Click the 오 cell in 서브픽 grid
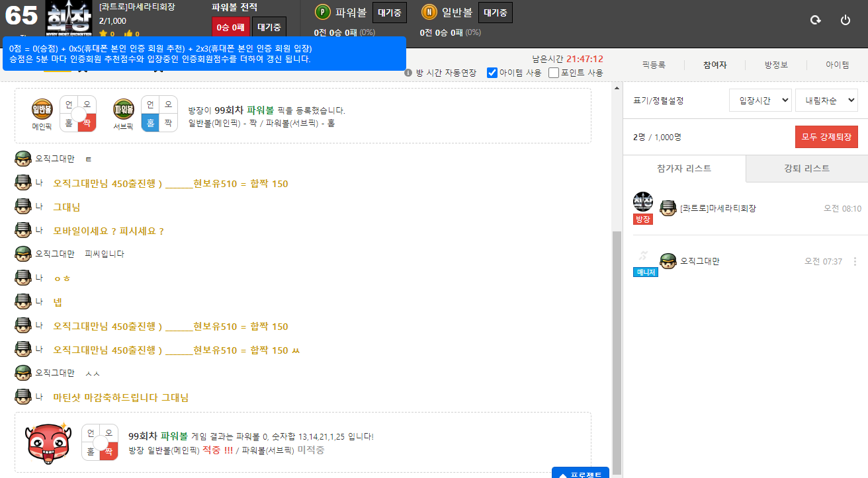The width and height of the screenshot is (868, 478). tap(169, 104)
